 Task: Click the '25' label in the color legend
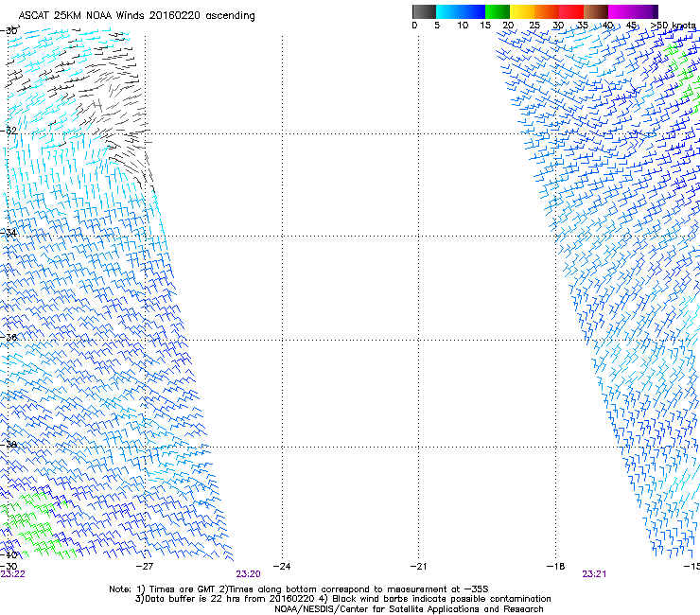click(x=534, y=26)
